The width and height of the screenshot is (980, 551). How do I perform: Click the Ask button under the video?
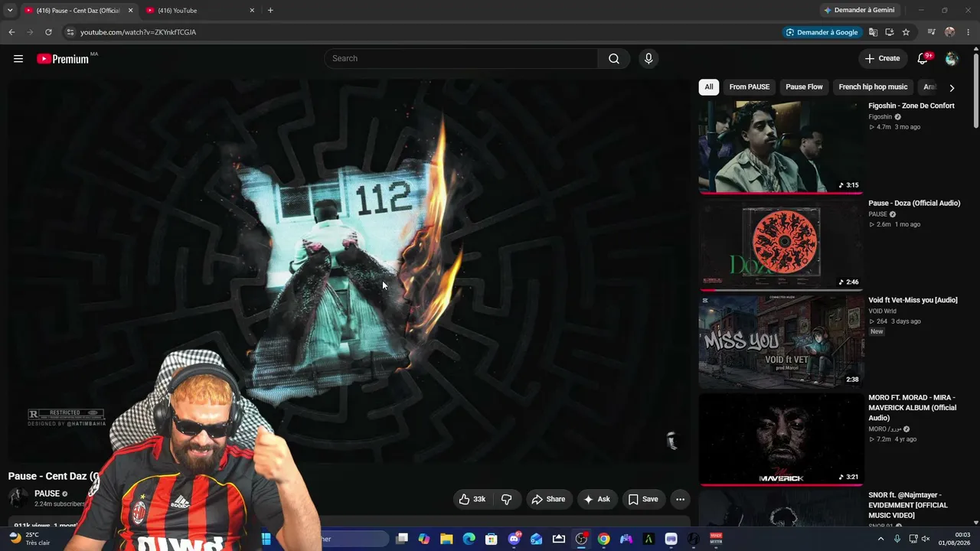coord(597,499)
